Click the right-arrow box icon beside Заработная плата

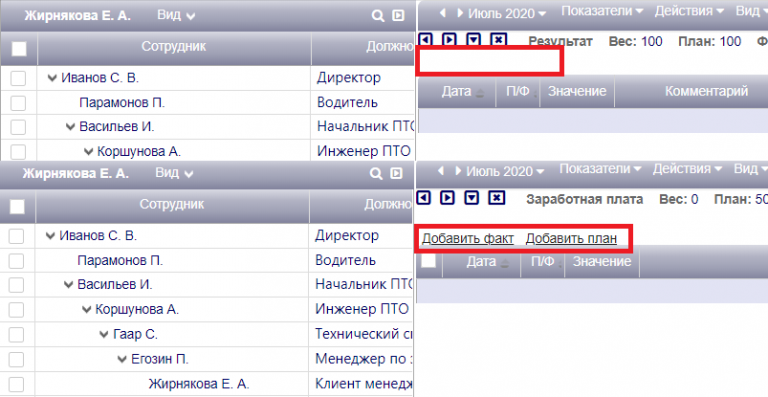tap(447, 197)
